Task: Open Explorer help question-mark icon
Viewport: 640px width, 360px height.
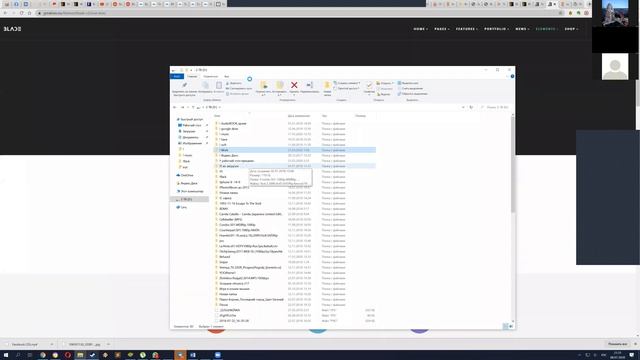Action: pos(512,76)
